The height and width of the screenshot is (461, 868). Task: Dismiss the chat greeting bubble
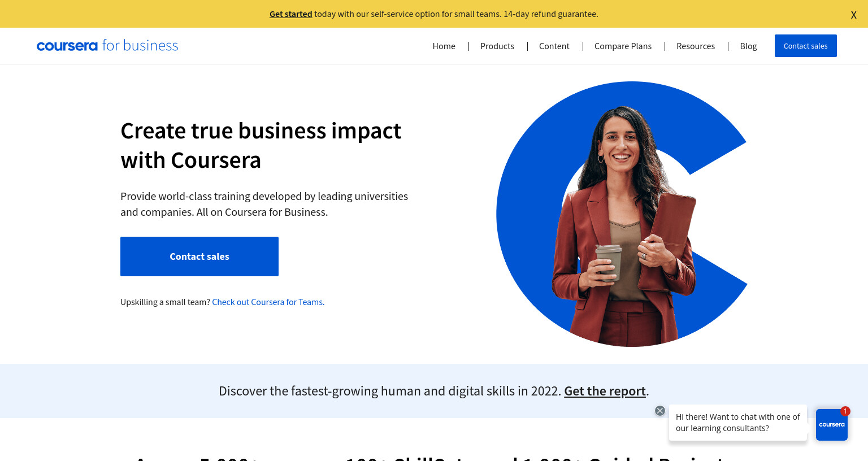(660, 411)
